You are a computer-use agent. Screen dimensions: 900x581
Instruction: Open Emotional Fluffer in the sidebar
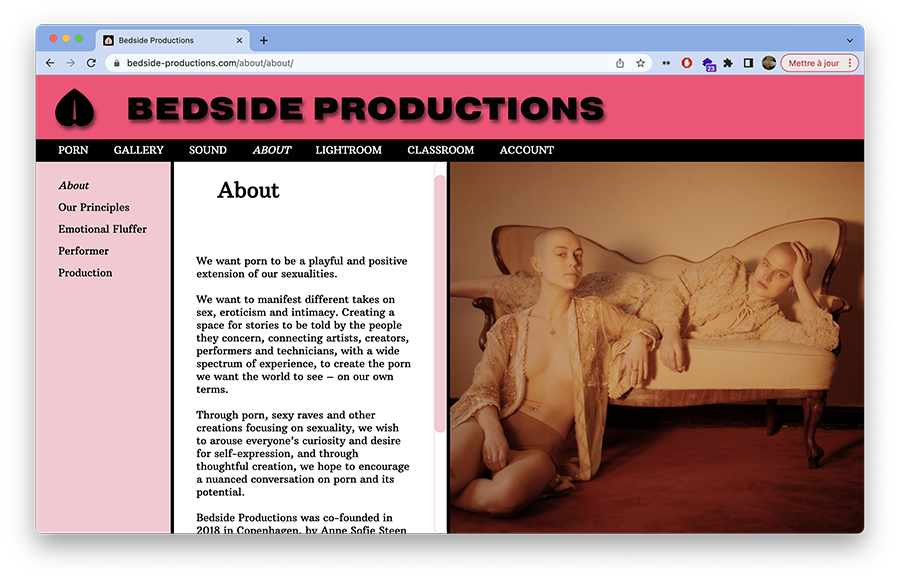[102, 229]
